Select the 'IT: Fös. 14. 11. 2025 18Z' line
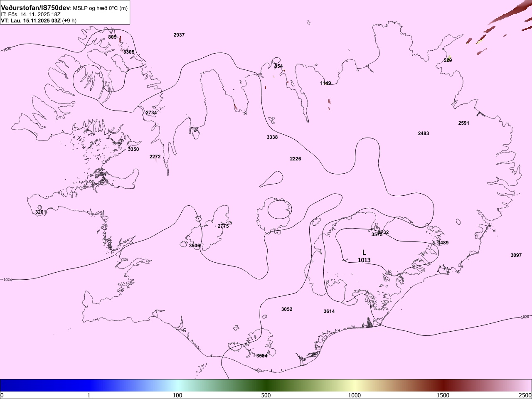The height and width of the screenshot is (399, 532). pyautogui.click(x=31, y=15)
